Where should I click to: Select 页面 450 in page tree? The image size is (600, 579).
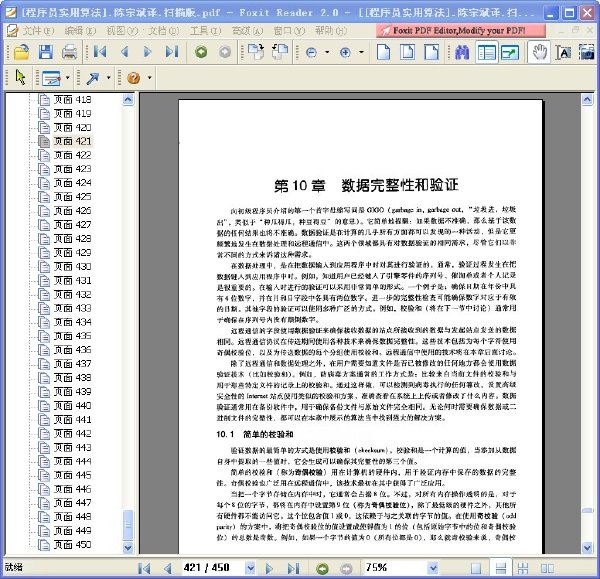click(x=72, y=544)
